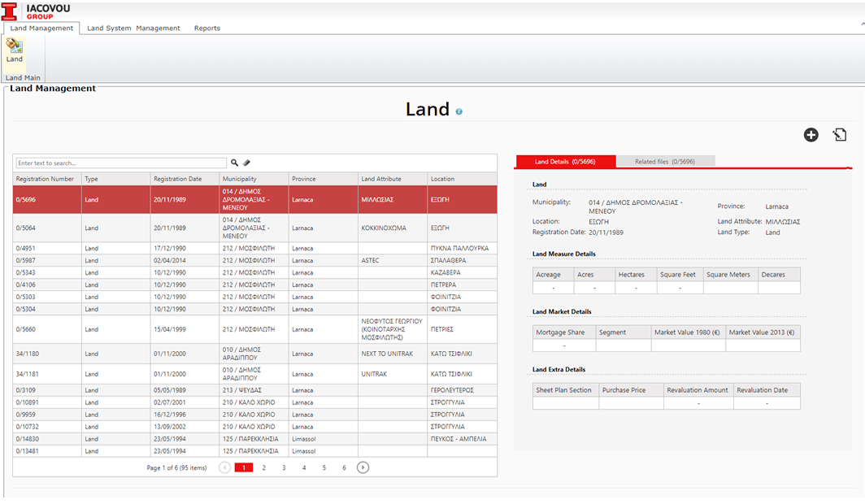865x504 pixels.
Task: Go to next page arrow in pager
Action: [x=363, y=467]
